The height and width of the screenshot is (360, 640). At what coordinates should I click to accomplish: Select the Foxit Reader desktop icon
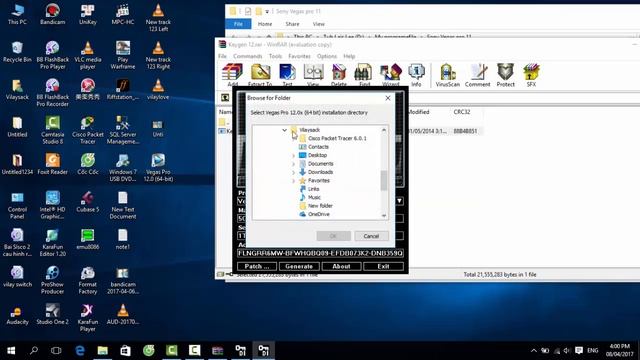pyautogui.click(x=53, y=164)
